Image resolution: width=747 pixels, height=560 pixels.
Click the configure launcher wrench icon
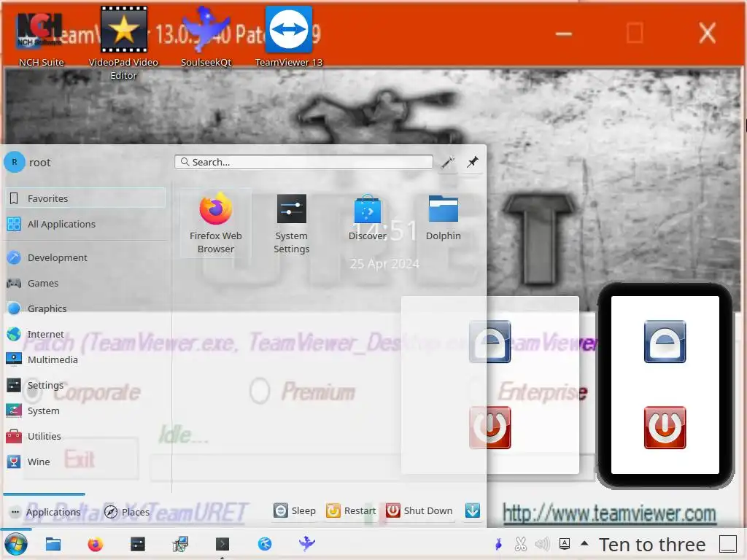(447, 163)
